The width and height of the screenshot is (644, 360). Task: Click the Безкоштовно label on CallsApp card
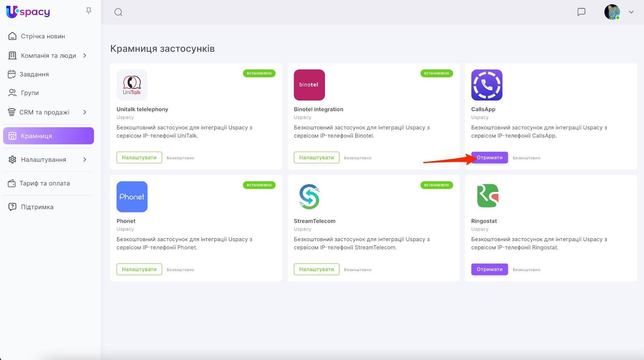pos(526,158)
